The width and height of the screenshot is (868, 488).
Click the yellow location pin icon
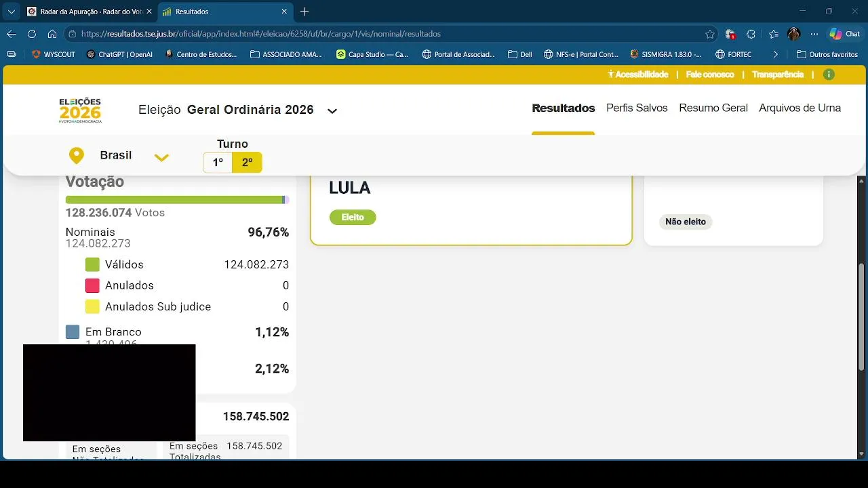coord(77,156)
